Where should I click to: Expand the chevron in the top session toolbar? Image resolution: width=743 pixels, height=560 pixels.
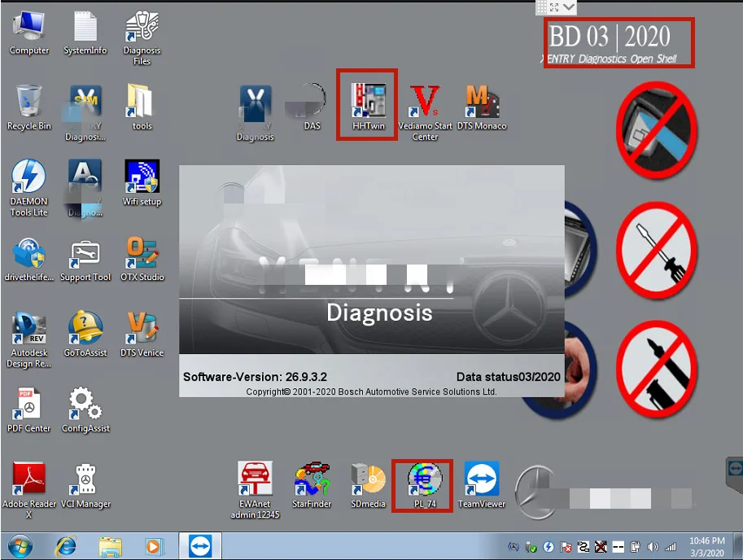(569, 7)
